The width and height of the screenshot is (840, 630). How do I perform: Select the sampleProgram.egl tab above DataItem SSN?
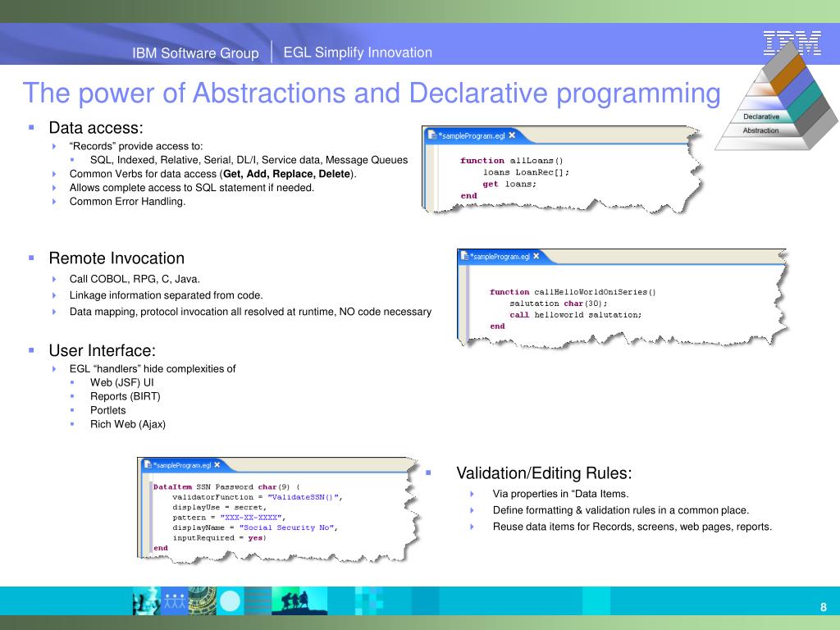click(x=182, y=465)
